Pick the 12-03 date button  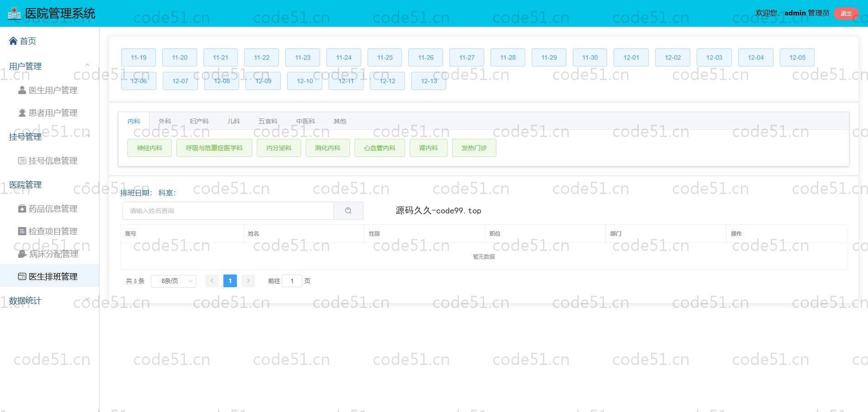click(x=714, y=57)
